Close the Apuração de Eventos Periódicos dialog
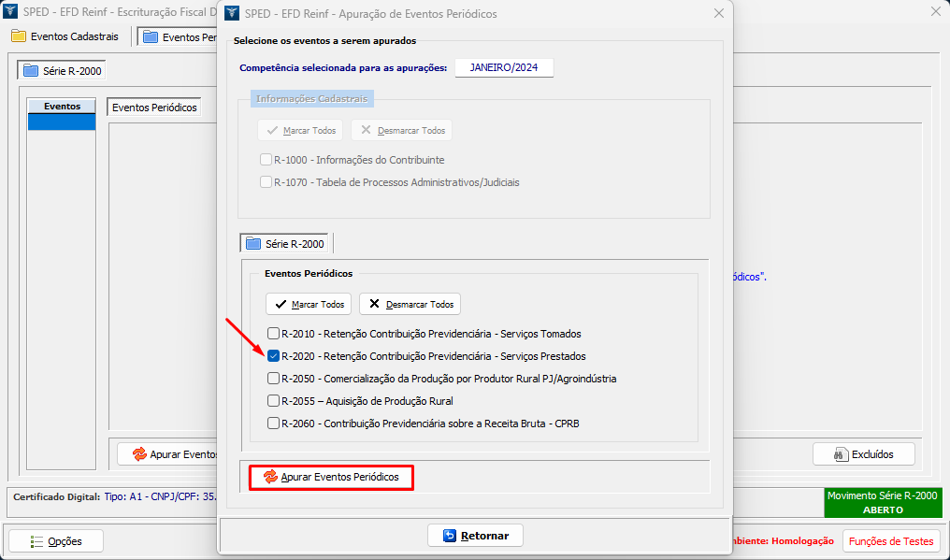Viewport: 950px width, 560px height. (718, 14)
